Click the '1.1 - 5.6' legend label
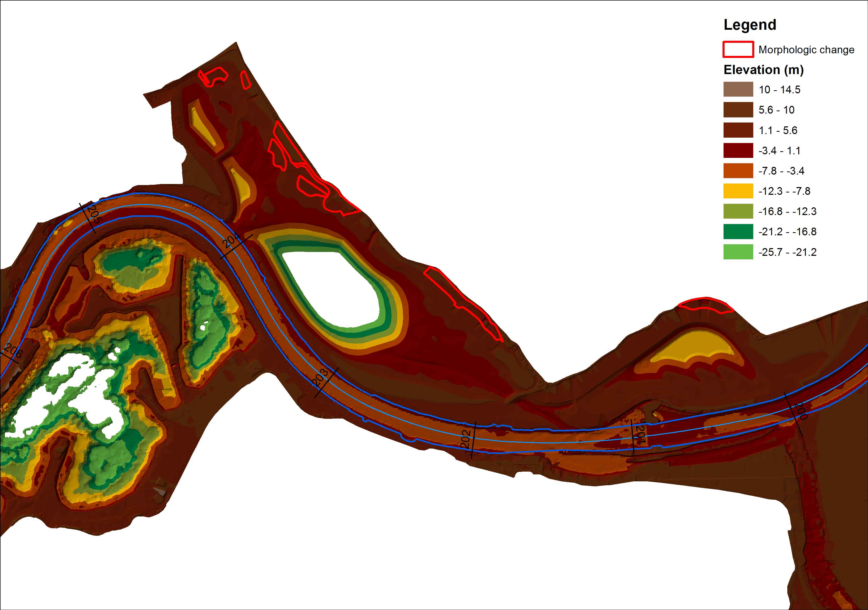 (778, 130)
